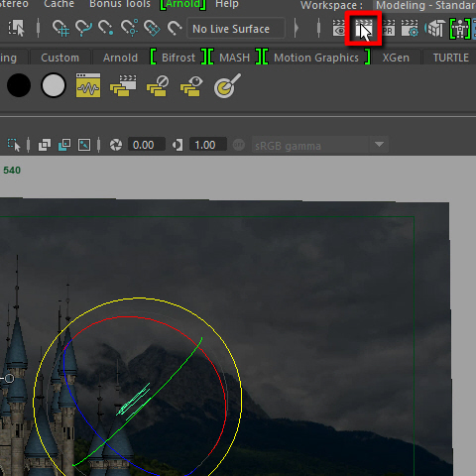Switch to the TURTLE shelf tab
476x476 pixels.
(x=451, y=58)
